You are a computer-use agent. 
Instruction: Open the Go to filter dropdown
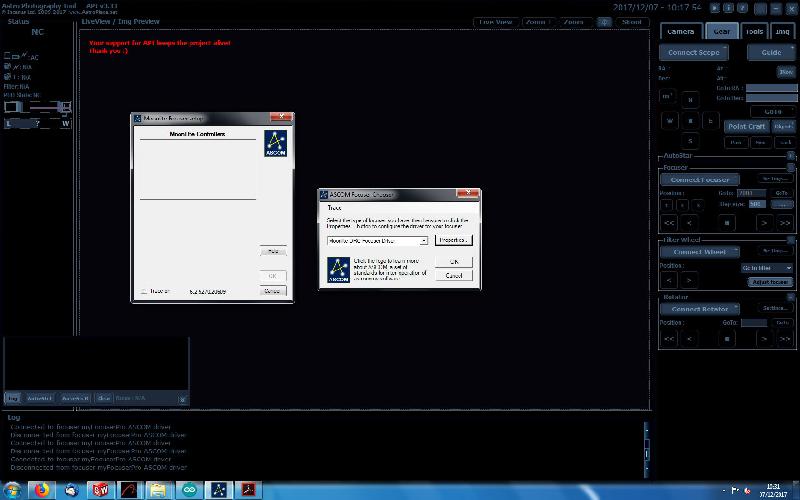click(x=767, y=268)
